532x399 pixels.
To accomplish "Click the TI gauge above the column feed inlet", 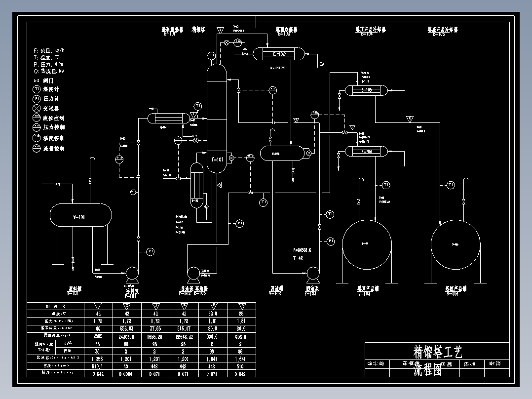I will tap(198, 106).
